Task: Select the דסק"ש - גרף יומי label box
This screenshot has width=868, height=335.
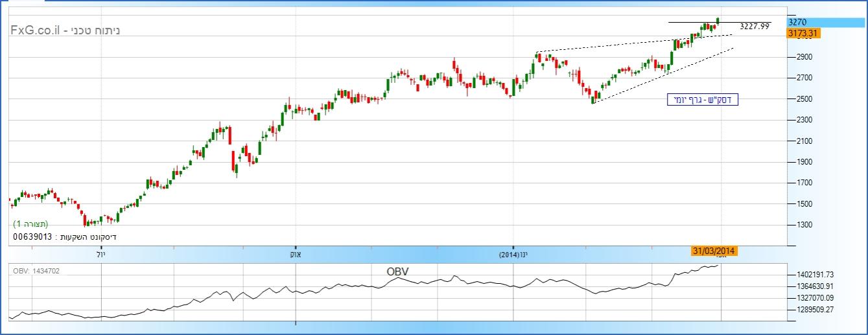Action: point(703,100)
